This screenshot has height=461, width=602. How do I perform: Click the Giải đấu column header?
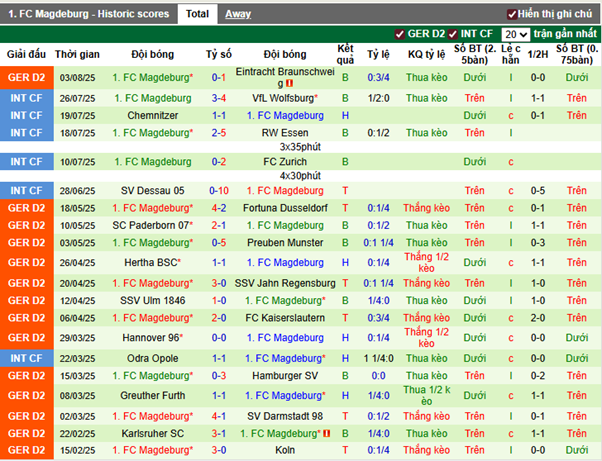pyautogui.click(x=26, y=55)
